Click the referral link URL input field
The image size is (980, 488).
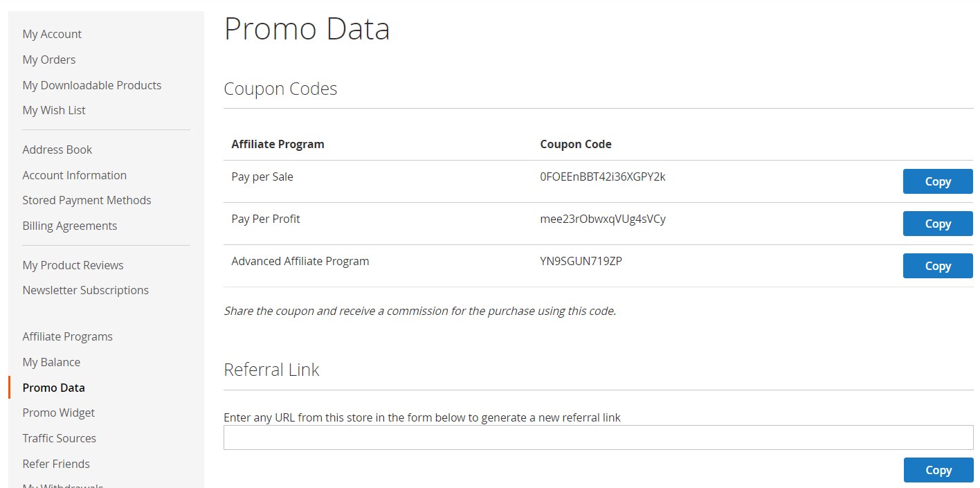click(x=598, y=437)
